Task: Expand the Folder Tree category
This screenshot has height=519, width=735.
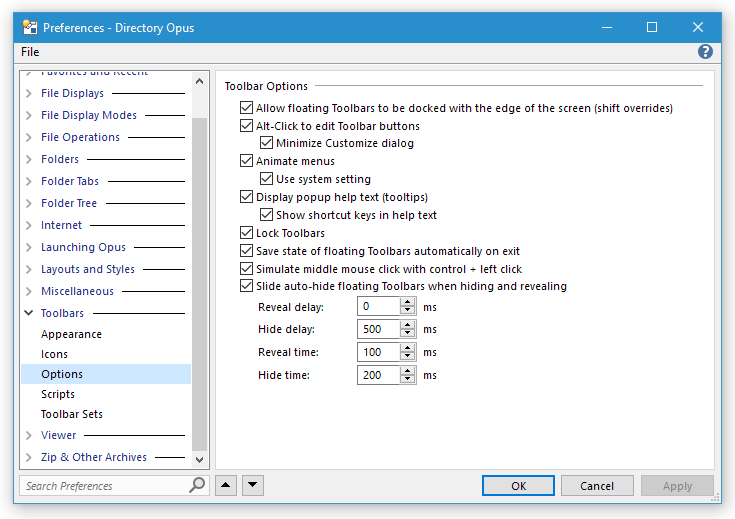Action: (29, 203)
